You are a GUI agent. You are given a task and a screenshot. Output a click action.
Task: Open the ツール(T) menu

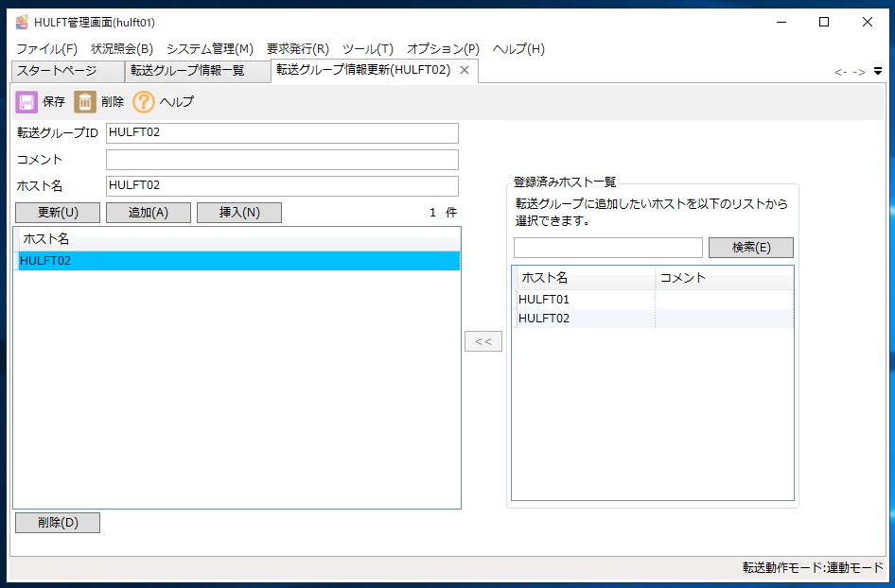(x=368, y=49)
